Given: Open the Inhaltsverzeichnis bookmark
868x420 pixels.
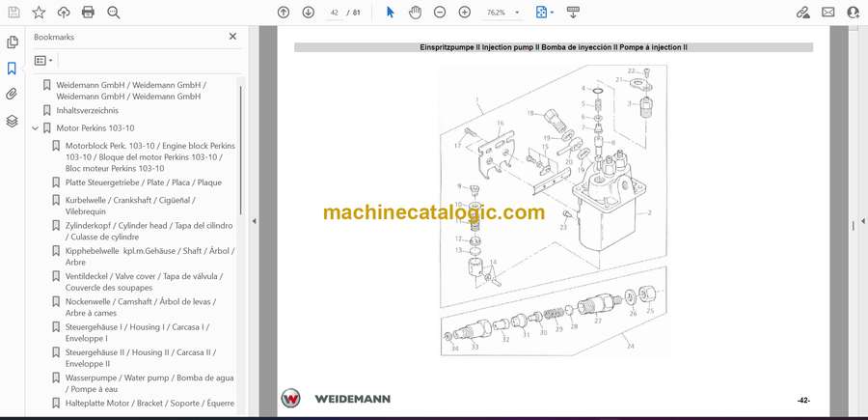Looking at the screenshot, I should (88, 110).
